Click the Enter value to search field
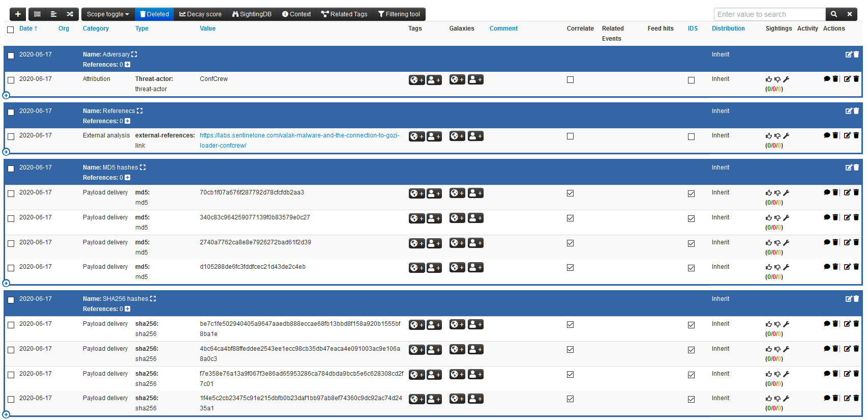Screen dimensions: 868x420 769,14
